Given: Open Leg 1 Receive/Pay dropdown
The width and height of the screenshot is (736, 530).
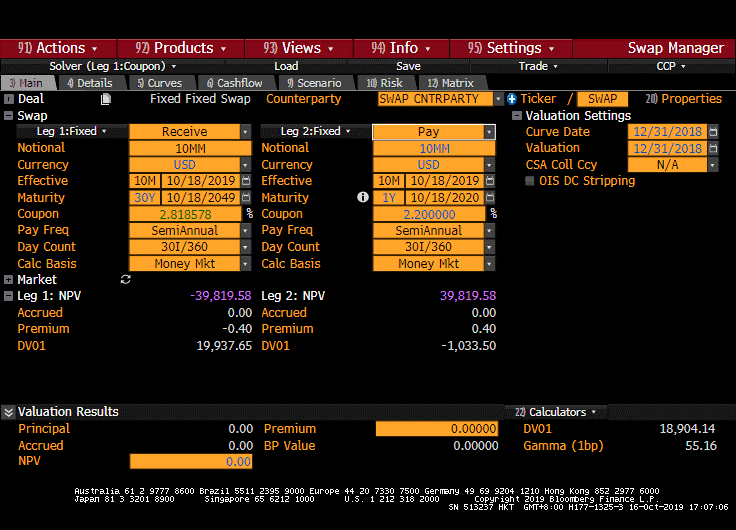Looking at the screenshot, I should [x=245, y=132].
